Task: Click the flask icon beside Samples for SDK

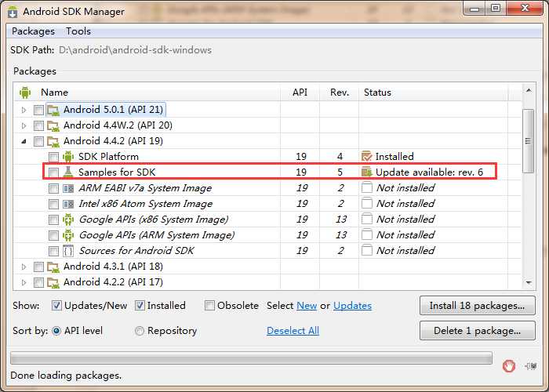Action: click(68, 172)
